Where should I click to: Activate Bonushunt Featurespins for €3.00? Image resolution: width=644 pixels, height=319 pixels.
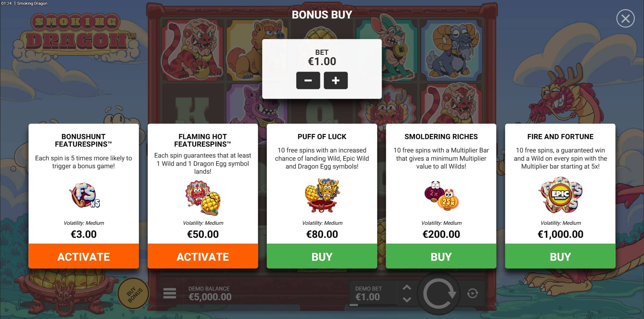(x=84, y=256)
